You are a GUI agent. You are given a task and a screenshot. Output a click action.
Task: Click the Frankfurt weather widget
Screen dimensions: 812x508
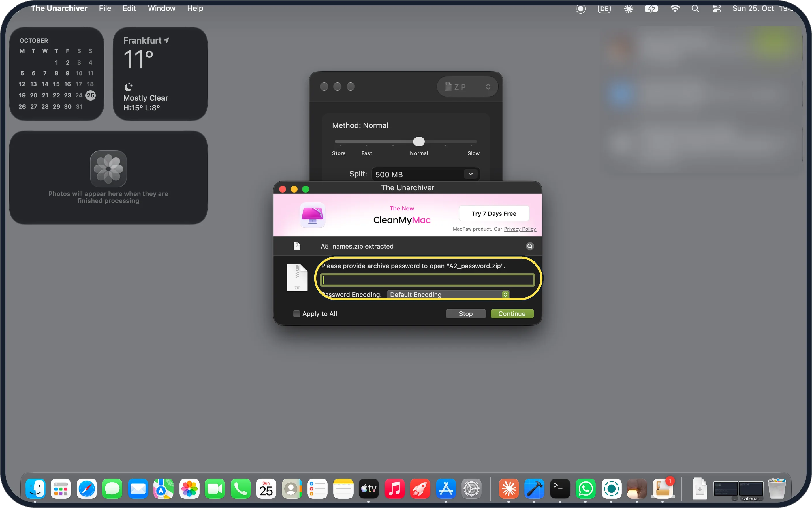point(160,74)
